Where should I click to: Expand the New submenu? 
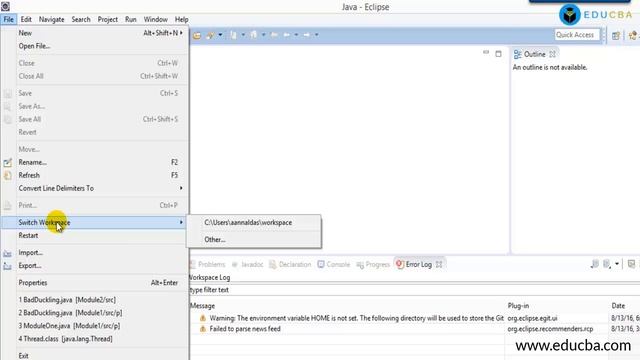(94, 33)
